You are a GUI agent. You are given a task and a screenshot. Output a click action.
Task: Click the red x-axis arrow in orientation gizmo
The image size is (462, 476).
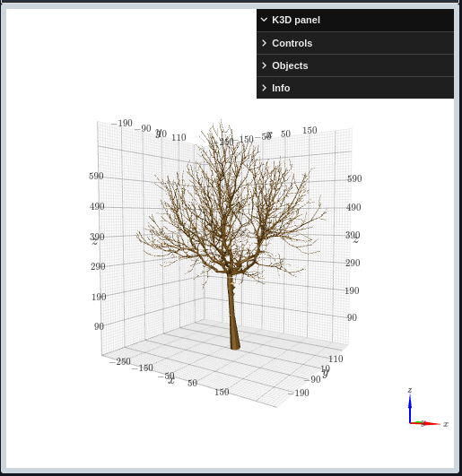click(x=428, y=424)
